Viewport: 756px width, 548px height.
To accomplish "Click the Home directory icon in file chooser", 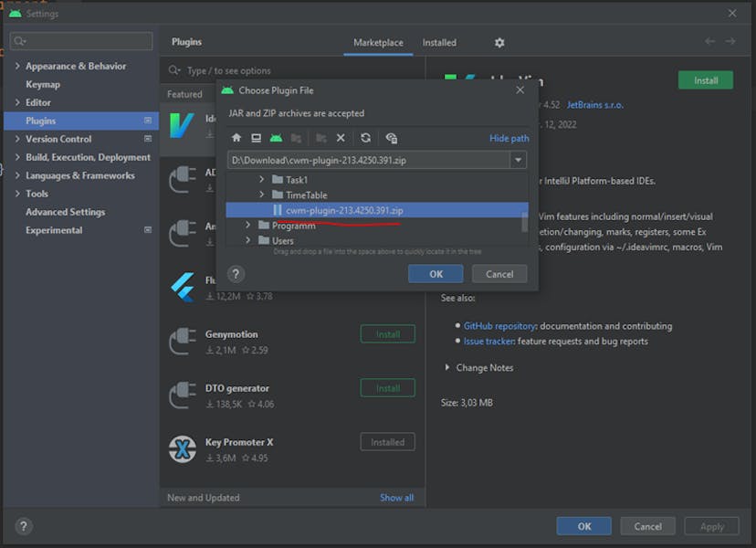I will (x=236, y=138).
